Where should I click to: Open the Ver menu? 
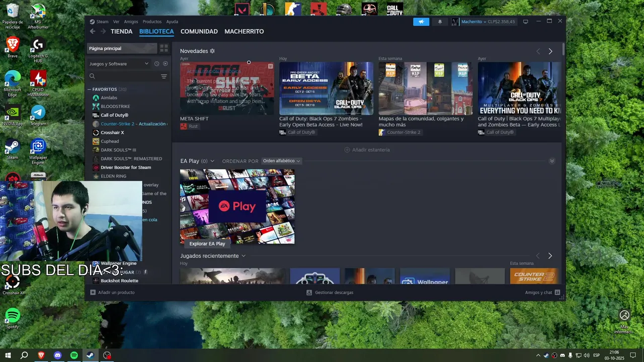[x=116, y=22]
